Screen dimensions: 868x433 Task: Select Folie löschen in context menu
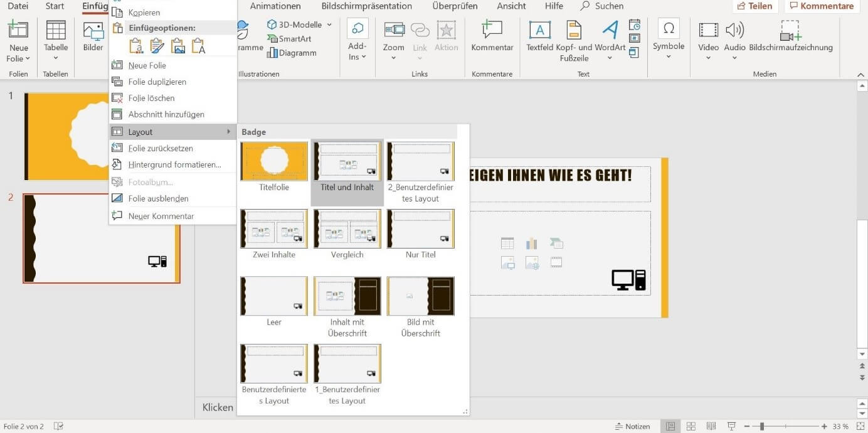[172, 98]
